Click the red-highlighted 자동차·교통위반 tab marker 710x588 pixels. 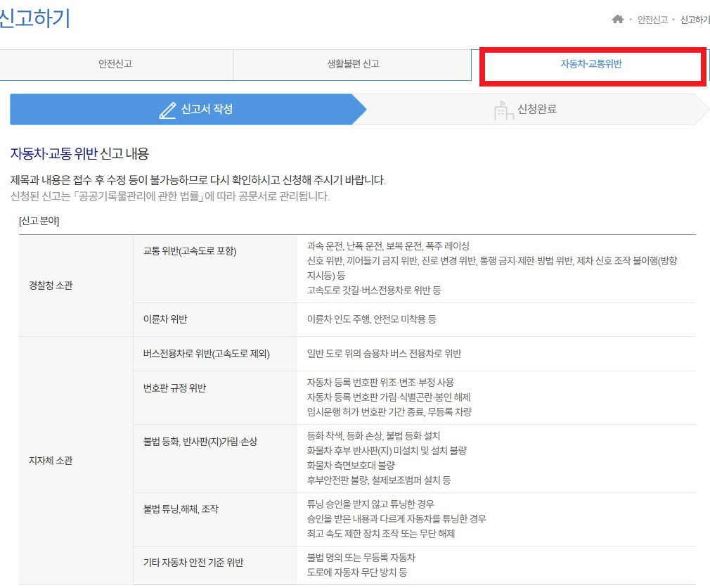tap(593, 65)
